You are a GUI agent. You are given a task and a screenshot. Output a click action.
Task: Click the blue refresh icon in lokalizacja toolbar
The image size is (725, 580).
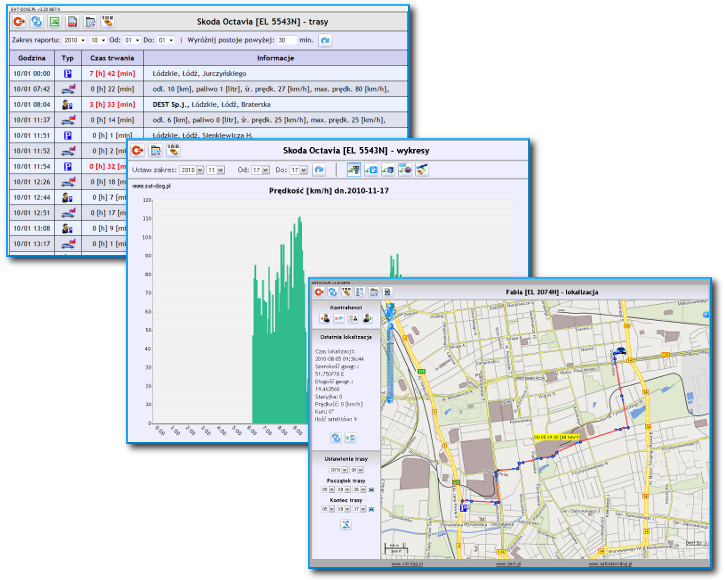pos(332,292)
